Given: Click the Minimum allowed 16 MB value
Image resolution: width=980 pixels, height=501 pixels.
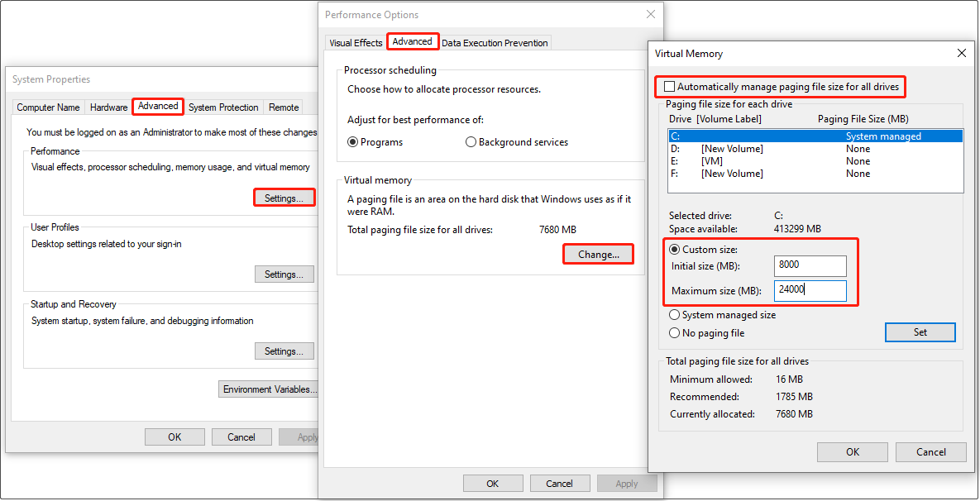Looking at the screenshot, I should (x=789, y=379).
